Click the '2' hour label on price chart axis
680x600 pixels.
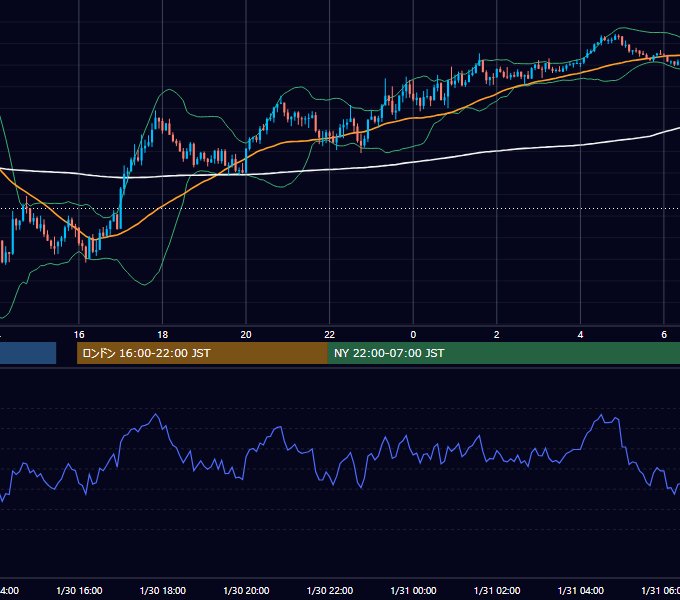coord(497,335)
